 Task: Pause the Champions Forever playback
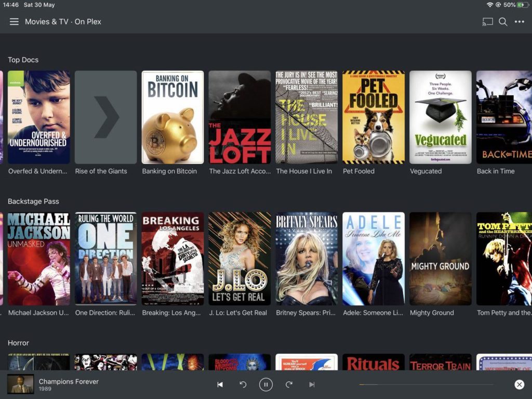coord(265,384)
